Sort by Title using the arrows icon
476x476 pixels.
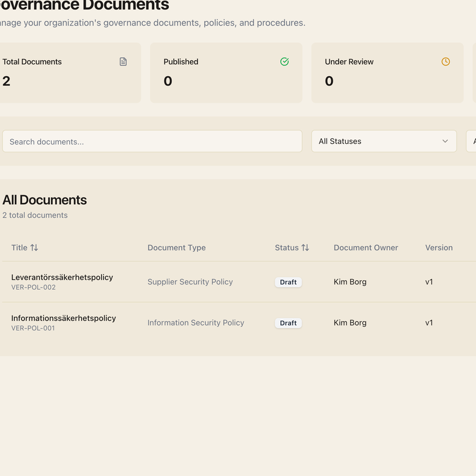[34, 248]
